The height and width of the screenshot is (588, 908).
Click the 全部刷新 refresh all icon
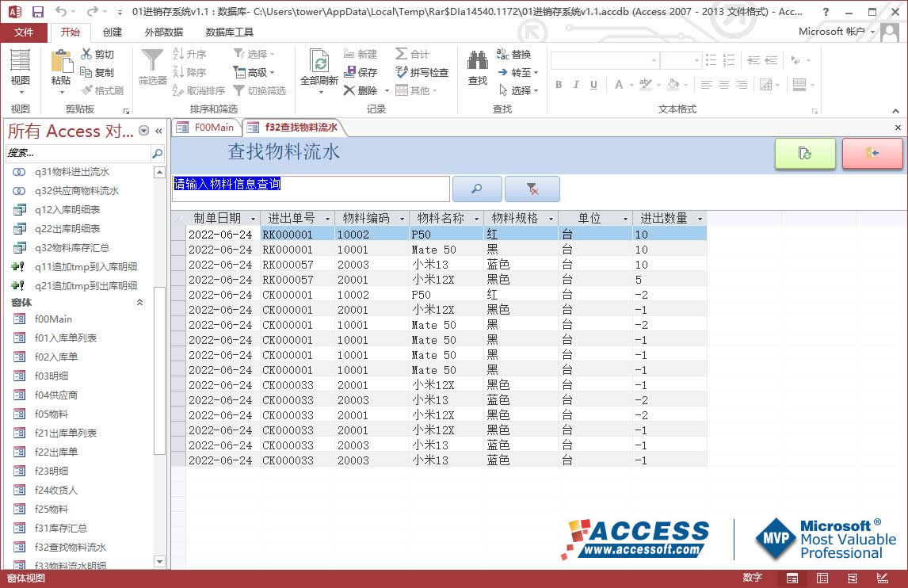(319, 65)
